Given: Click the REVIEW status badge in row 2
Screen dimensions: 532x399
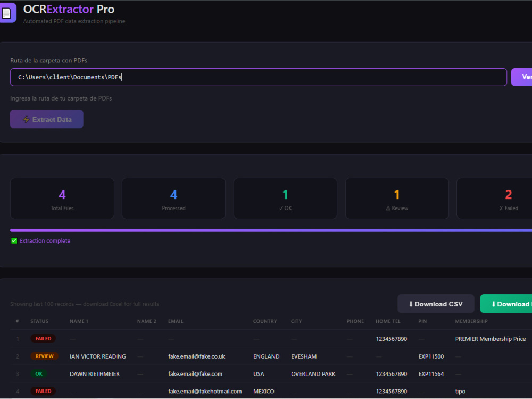Looking at the screenshot, I should pos(44,356).
